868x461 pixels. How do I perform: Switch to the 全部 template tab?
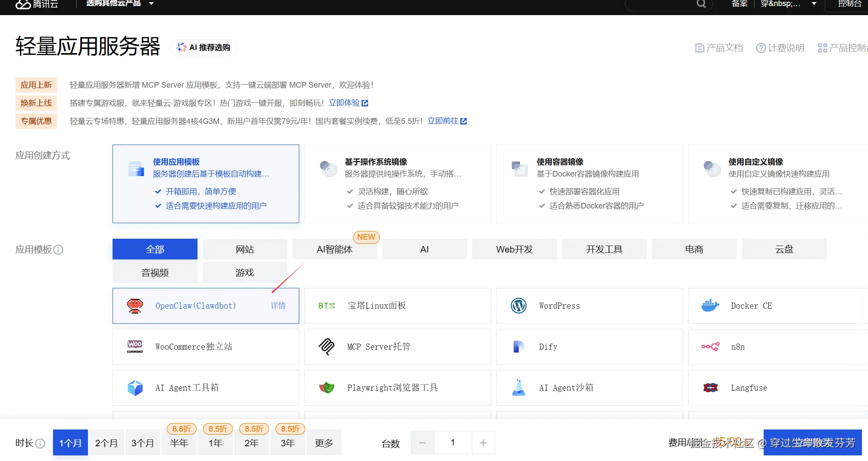[x=155, y=249]
